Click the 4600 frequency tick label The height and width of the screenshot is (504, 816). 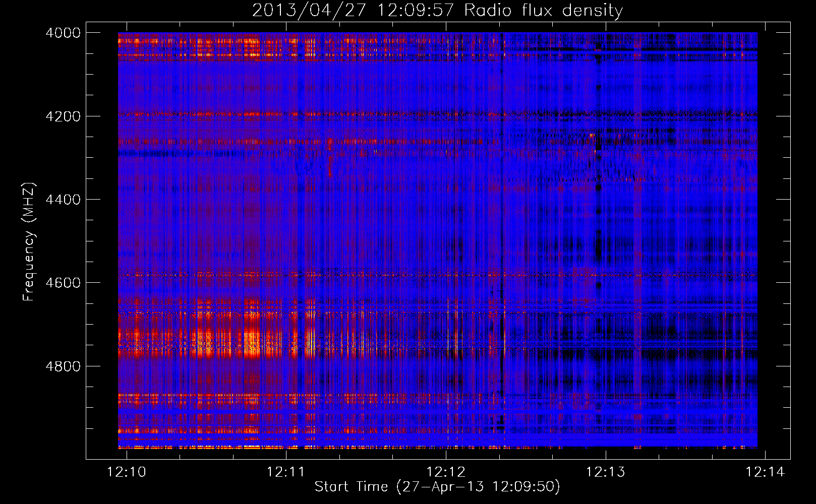[x=63, y=283]
